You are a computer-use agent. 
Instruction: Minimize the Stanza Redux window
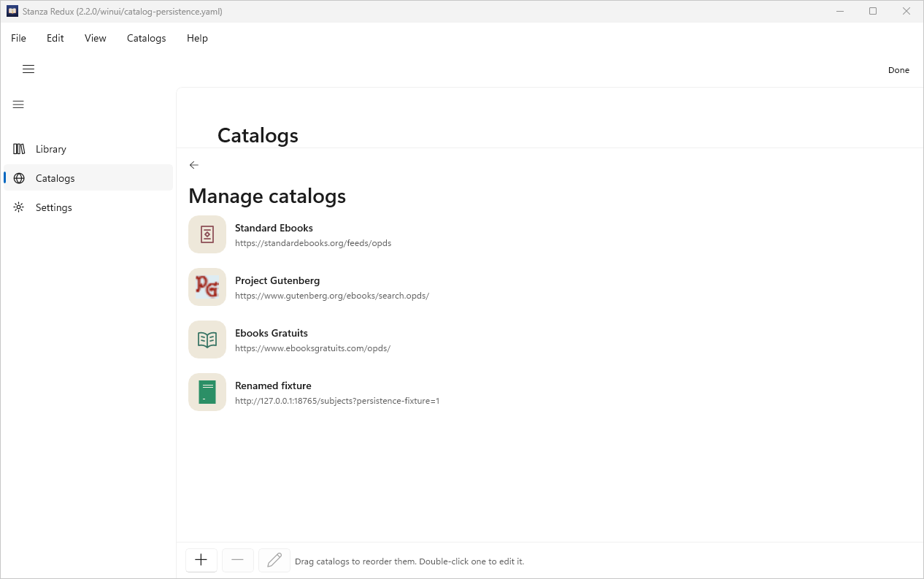pos(839,11)
